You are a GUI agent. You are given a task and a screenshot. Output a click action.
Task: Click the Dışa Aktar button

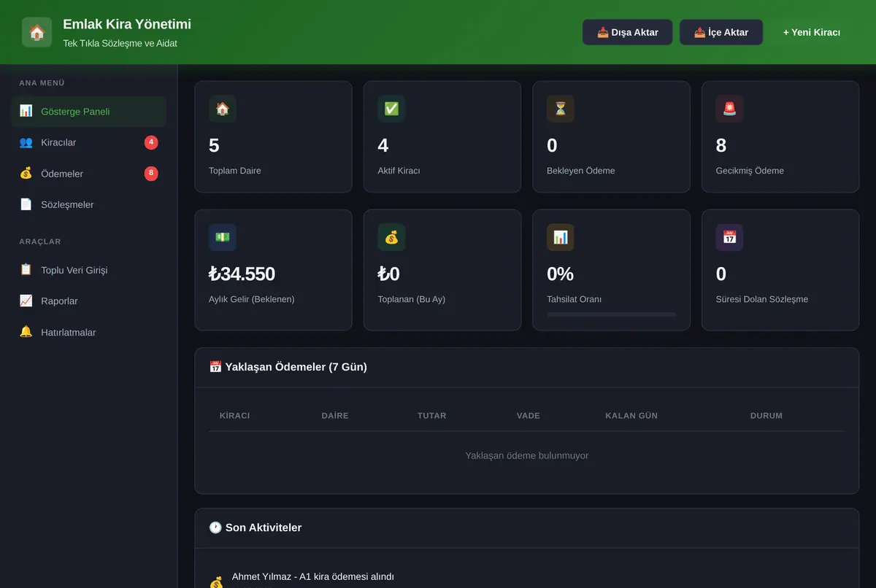tap(628, 32)
